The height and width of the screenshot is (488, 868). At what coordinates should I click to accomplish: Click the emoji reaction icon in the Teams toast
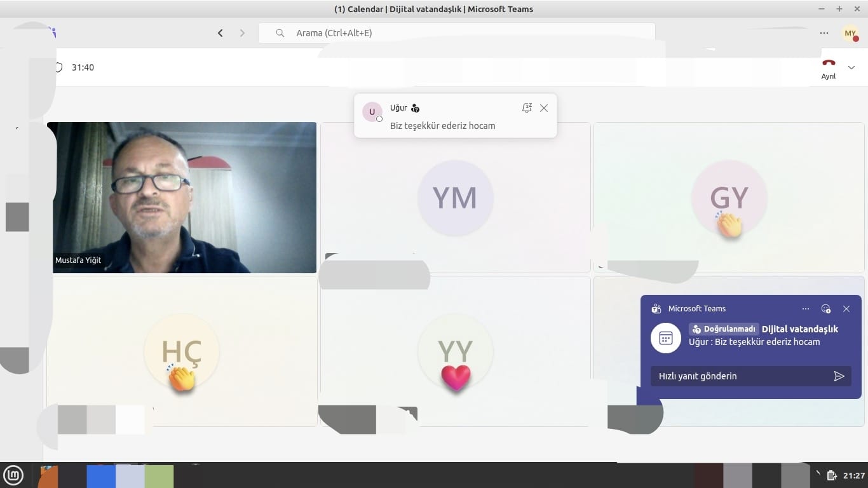[x=826, y=309]
